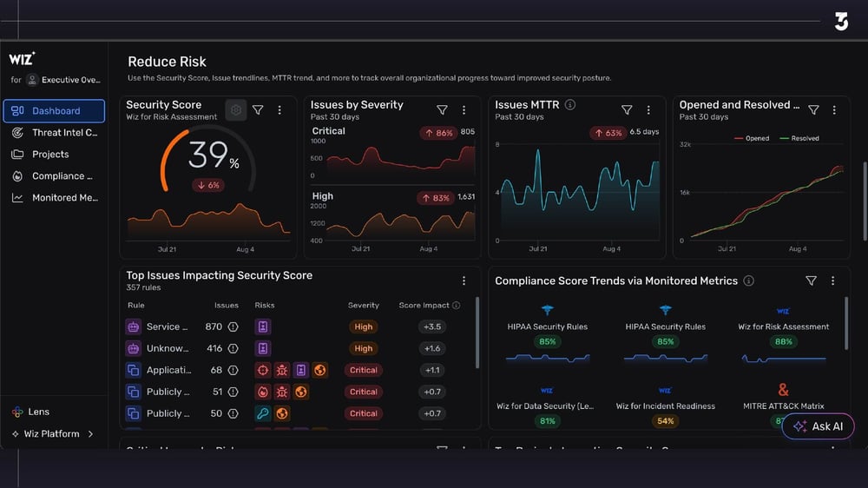Screen dimensions: 868x488
Task: Click info icon beside 50 issues
Action: pos(233,413)
